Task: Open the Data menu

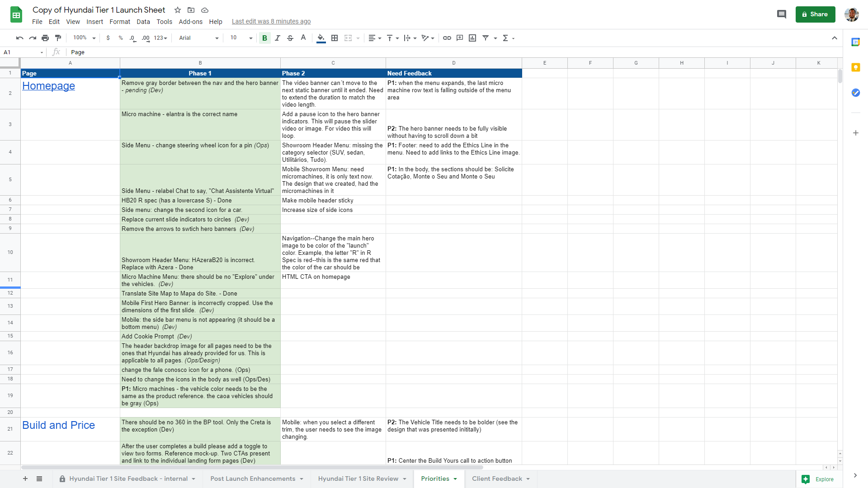Action: (x=143, y=22)
